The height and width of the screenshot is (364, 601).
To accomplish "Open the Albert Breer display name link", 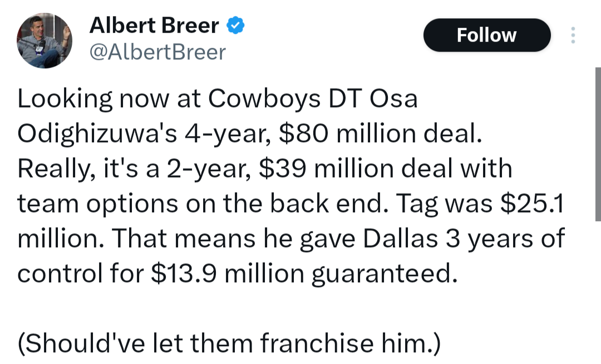I will click(154, 26).
